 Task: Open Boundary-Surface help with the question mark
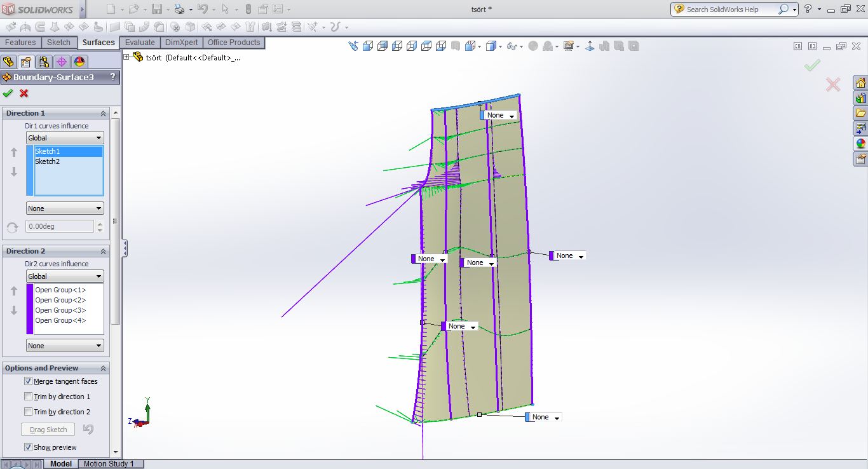click(x=112, y=77)
